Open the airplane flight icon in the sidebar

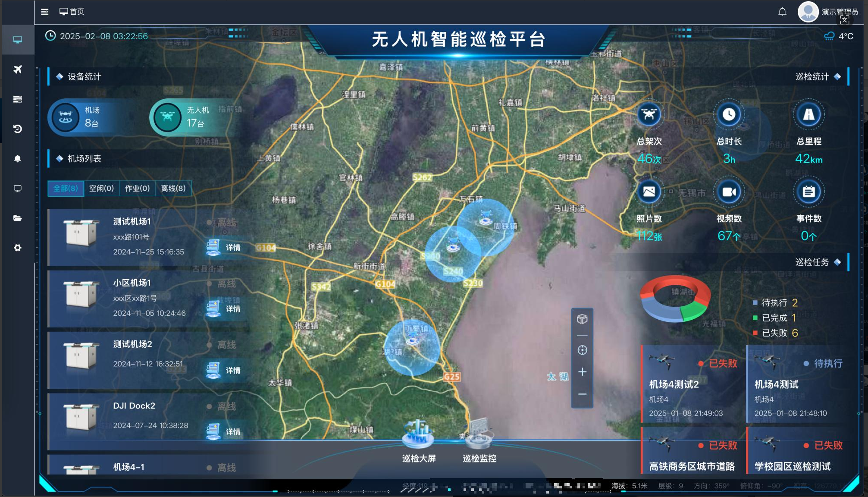18,69
